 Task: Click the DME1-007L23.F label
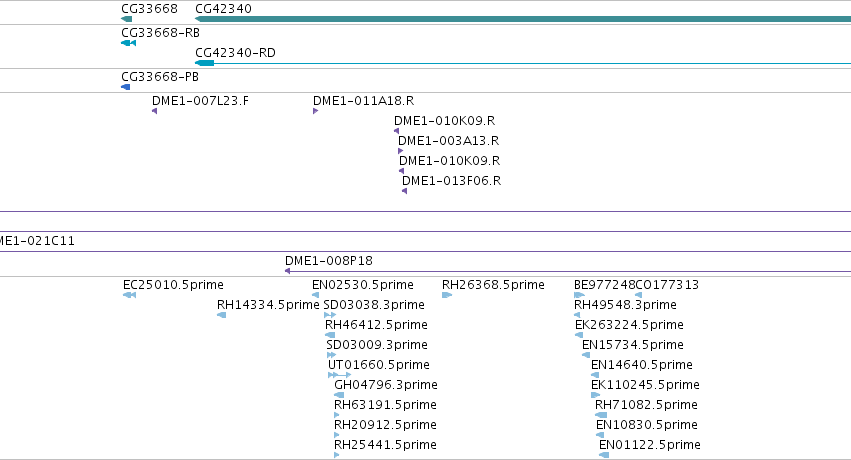tap(200, 100)
